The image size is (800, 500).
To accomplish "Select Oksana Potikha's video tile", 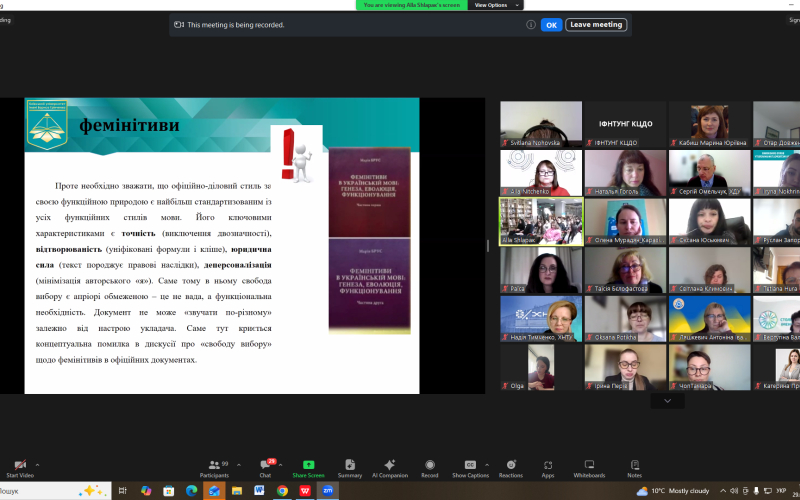I will pos(626,318).
